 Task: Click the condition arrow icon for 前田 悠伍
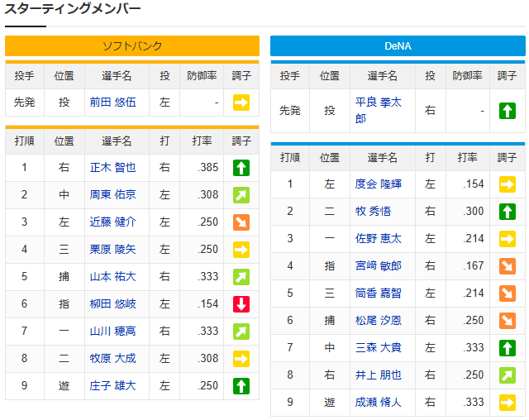coord(241,103)
